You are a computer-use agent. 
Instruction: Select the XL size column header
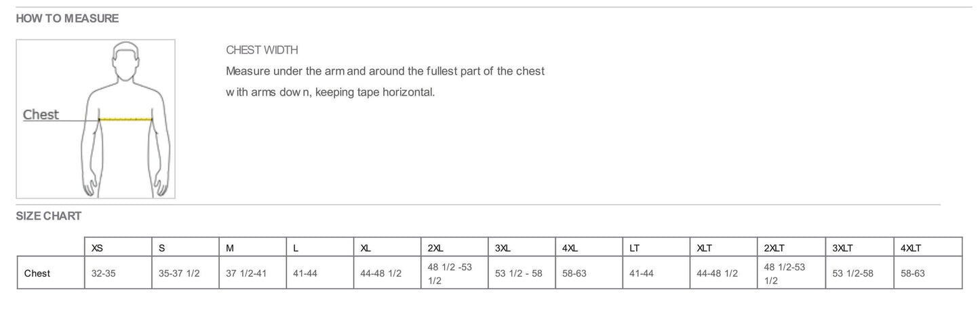point(366,248)
